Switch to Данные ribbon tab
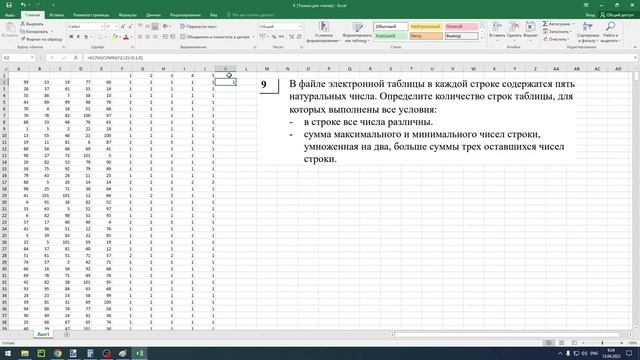Viewport: 640px width, 360px height. click(153, 15)
